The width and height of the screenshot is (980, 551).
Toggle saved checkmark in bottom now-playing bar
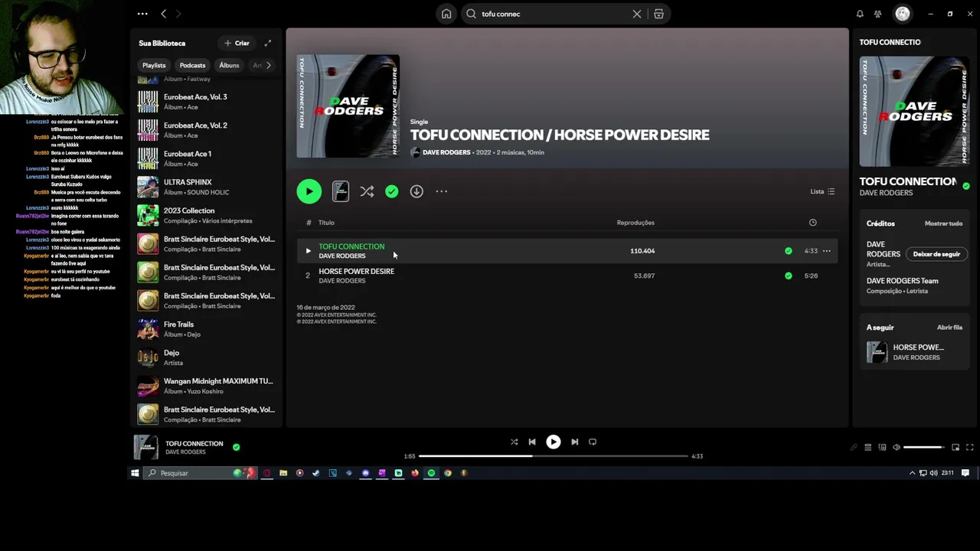pyautogui.click(x=236, y=447)
